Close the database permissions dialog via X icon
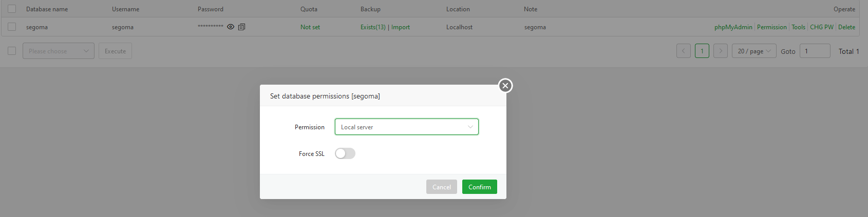 [505, 86]
